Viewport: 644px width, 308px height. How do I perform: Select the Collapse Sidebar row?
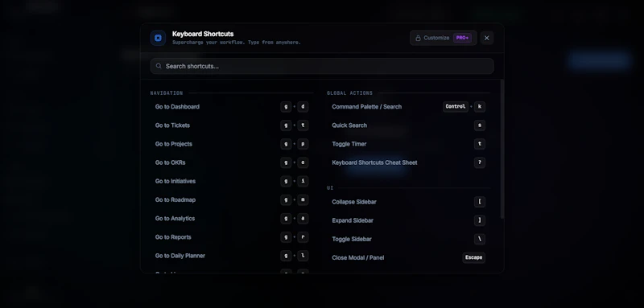pyautogui.click(x=409, y=202)
